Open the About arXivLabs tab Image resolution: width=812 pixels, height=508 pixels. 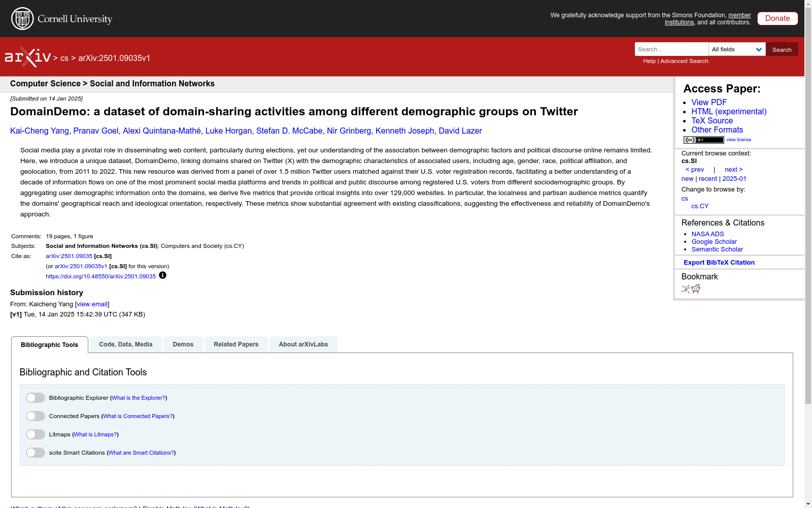pos(303,344)
